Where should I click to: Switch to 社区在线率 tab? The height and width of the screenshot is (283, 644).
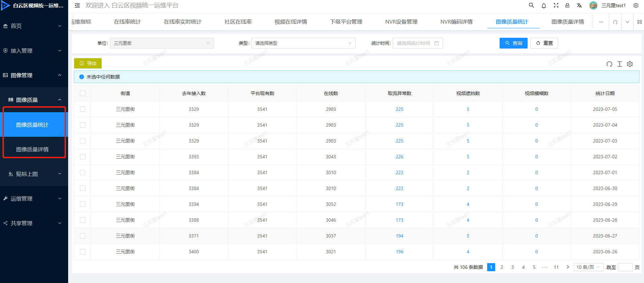click(x=238, y=22)
